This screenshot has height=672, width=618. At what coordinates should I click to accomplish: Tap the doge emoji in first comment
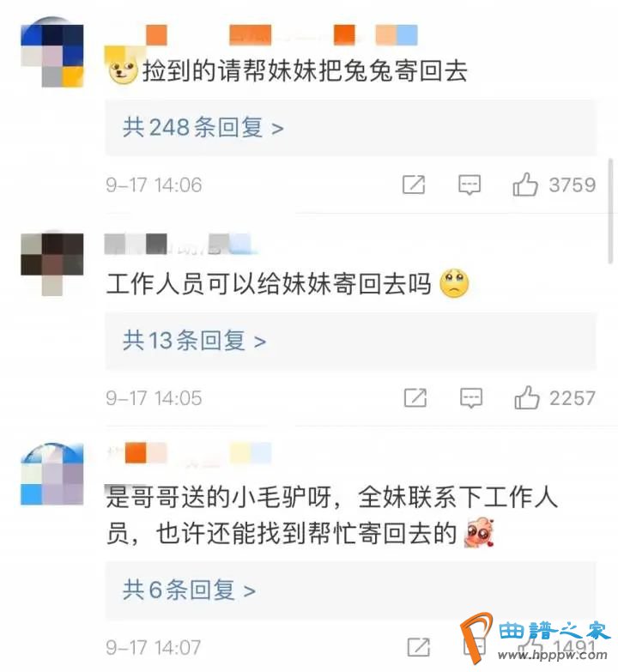pyautogui.click(x=122, y=70)
